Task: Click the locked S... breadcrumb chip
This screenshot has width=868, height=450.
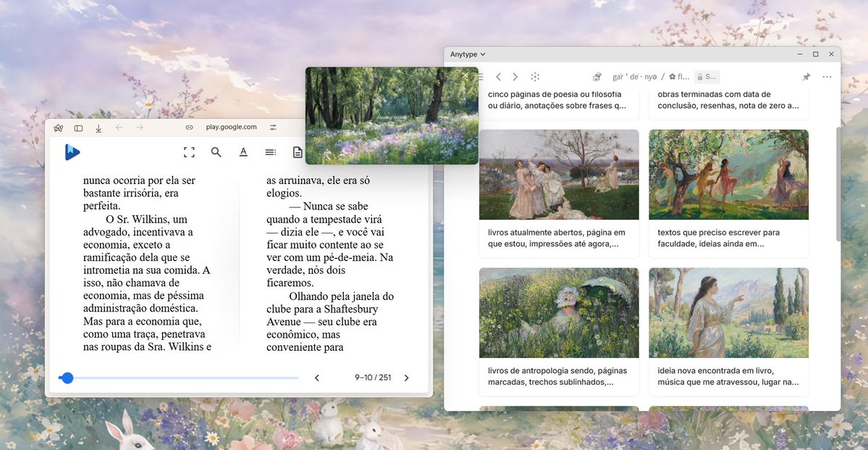Action: point(707,77)
